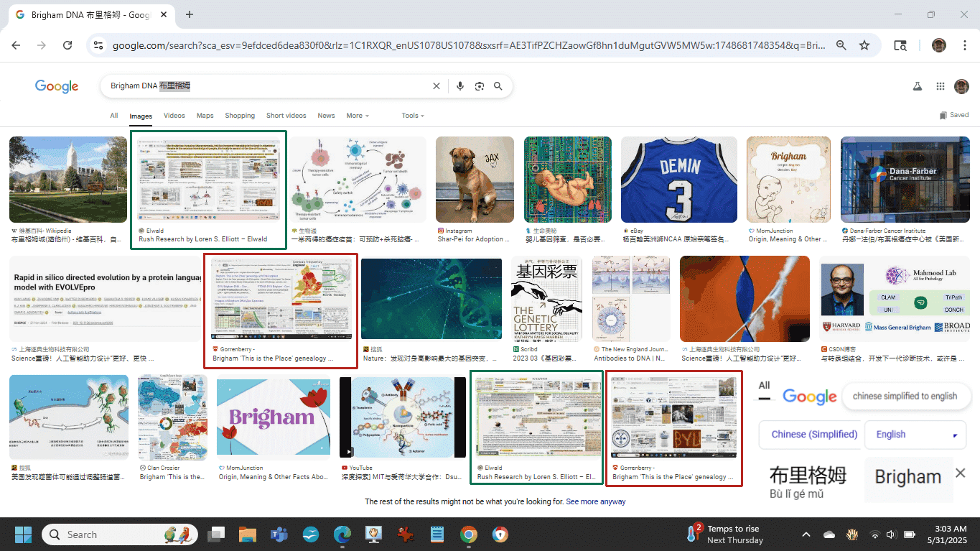
Task: Open the Wikipedia Brigham City result caption
Action: [x=67, y=236]
